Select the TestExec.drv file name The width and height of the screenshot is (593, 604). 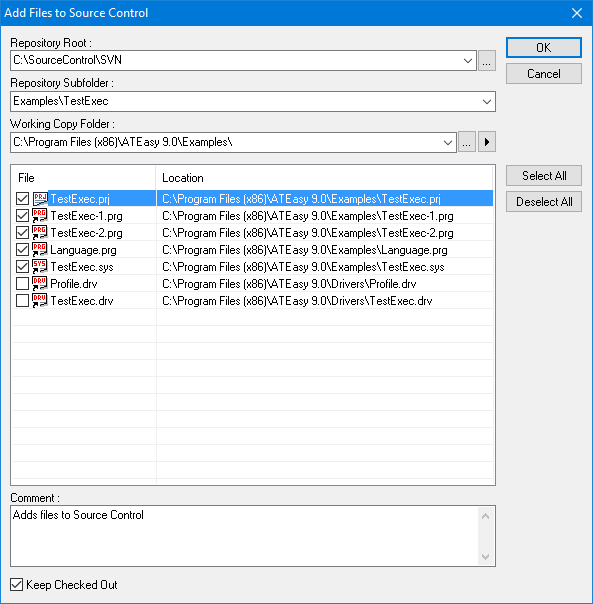(x=82, y=301)
